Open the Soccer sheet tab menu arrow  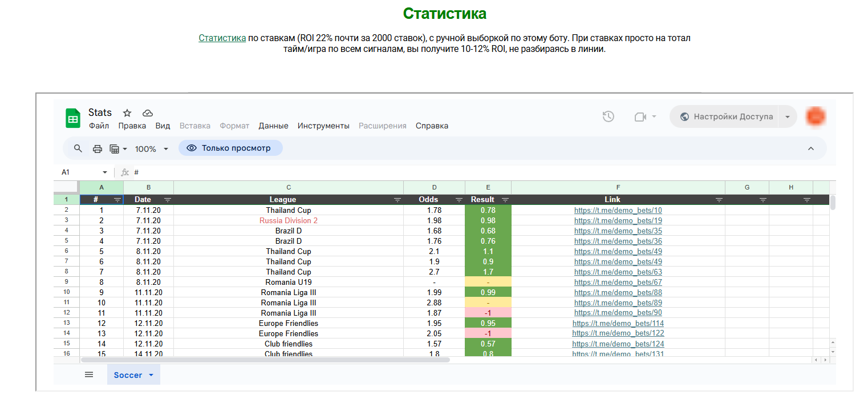151,375
